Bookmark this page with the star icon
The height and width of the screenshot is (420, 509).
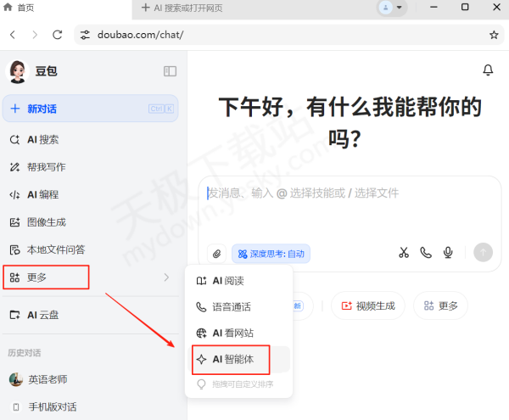pos(494,35)
